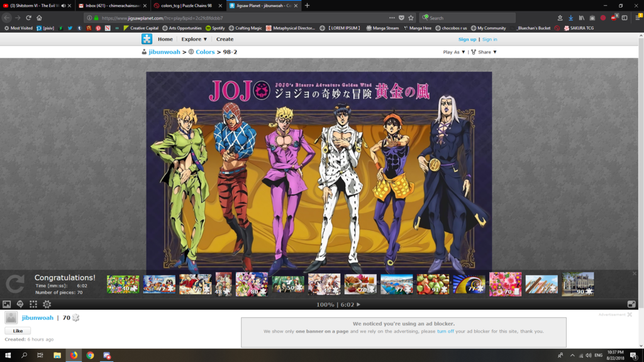Expand the Explore menu
Image resolution: width=644 pixels, height=362 pixels.
pyautogui.click(x=194, y=39)
